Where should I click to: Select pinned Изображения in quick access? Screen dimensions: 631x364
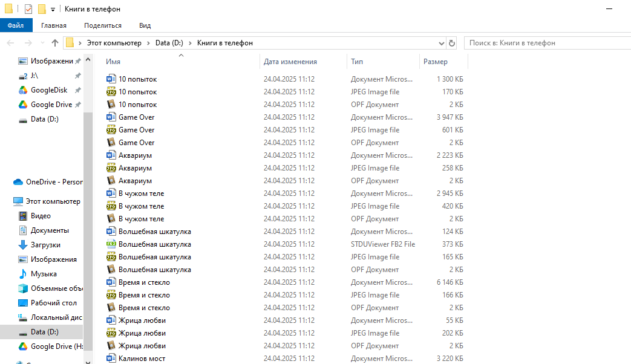[49, 61]
